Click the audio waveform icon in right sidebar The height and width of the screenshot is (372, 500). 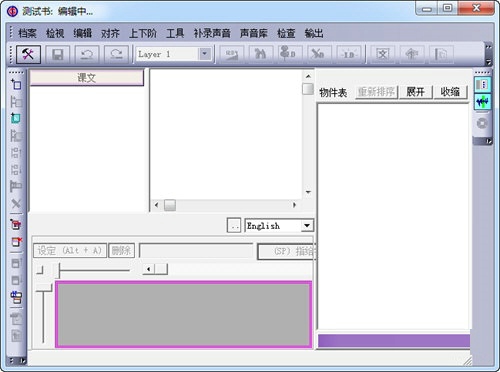[482, 102]
